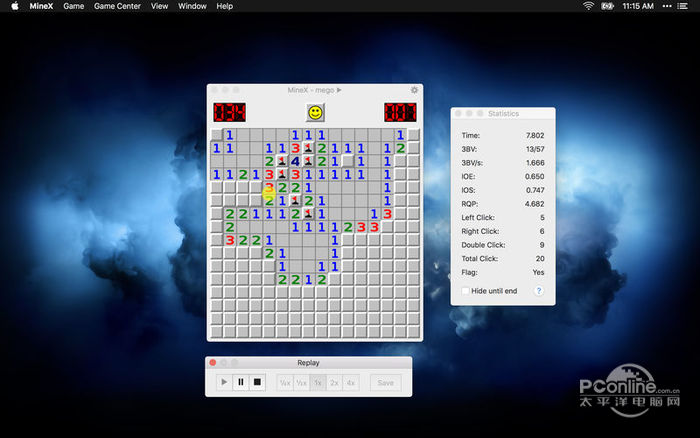This screenshot has height=438, width=700.
Task: Click the flag between the two red 3s
Action: (x=282, y=174)
